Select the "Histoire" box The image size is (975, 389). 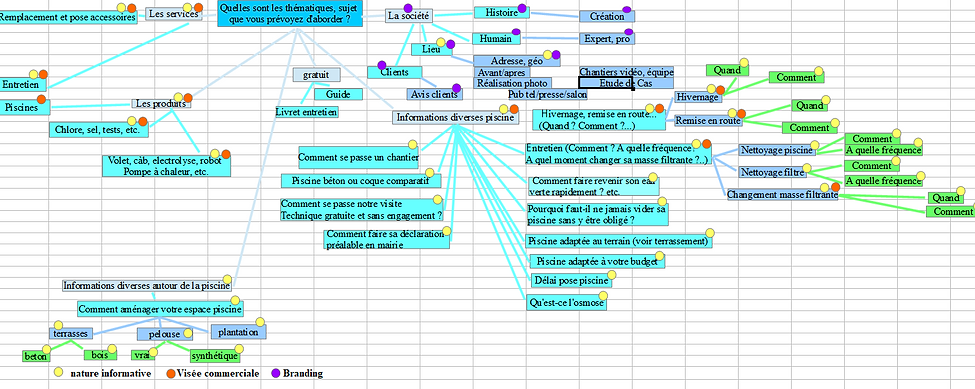[501, 12]
